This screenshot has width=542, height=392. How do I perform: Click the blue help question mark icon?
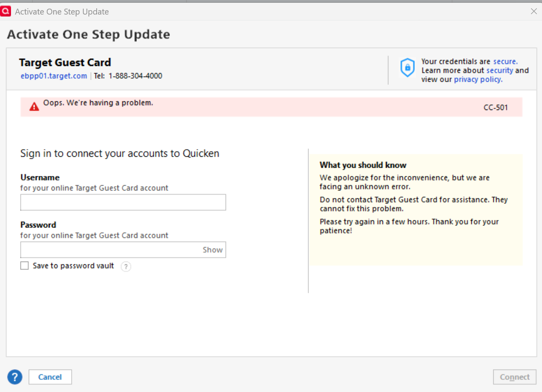pyautogui.click(x=15, y=377)
